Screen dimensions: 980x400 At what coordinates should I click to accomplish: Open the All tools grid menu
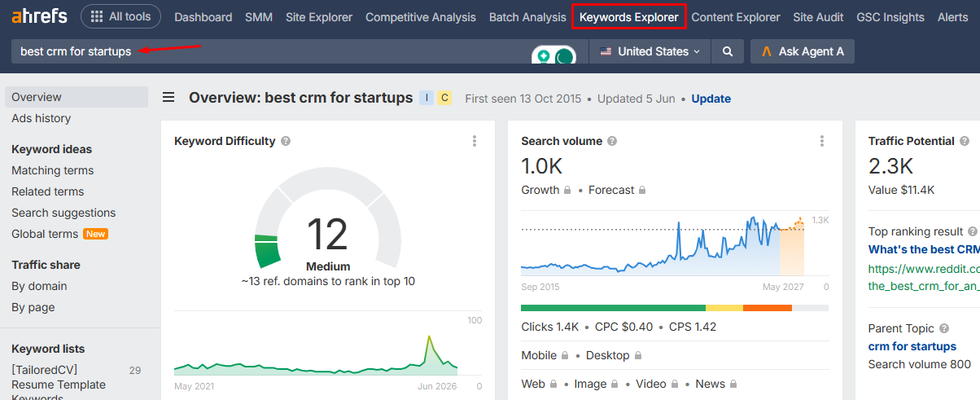click(x=120, y=16)
